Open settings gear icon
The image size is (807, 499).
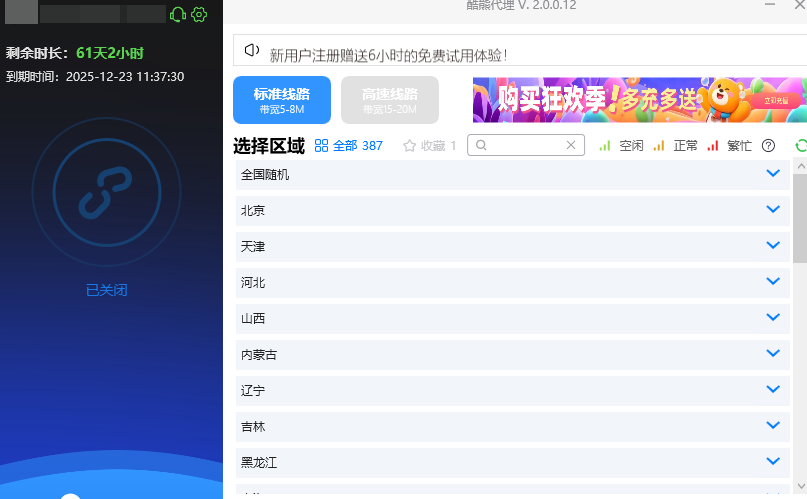coord(199,14)
